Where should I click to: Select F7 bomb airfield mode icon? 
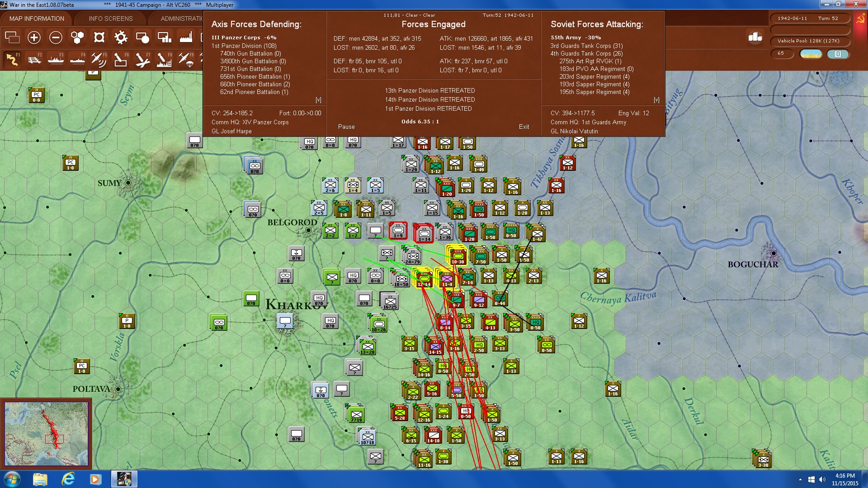point(142,59)
